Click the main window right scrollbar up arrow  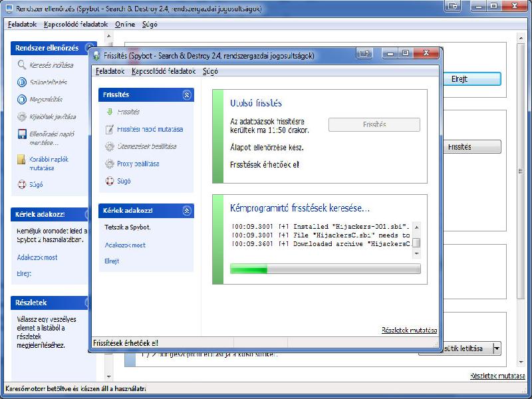coord(521,38)
